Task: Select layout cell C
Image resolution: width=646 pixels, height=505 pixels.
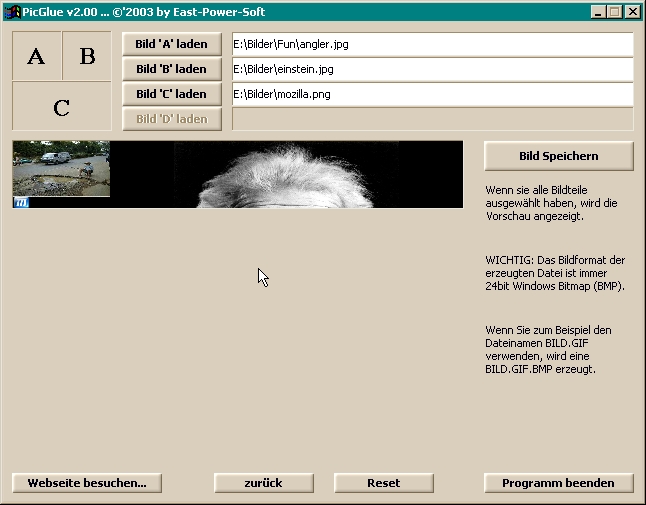Action: click(62, 106)
